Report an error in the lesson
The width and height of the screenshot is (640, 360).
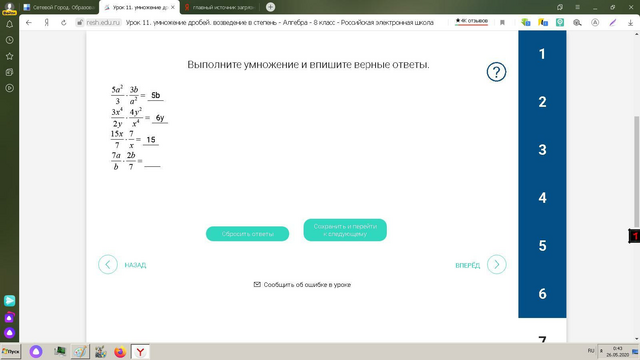pyautogui.click(x=302, y=284)
